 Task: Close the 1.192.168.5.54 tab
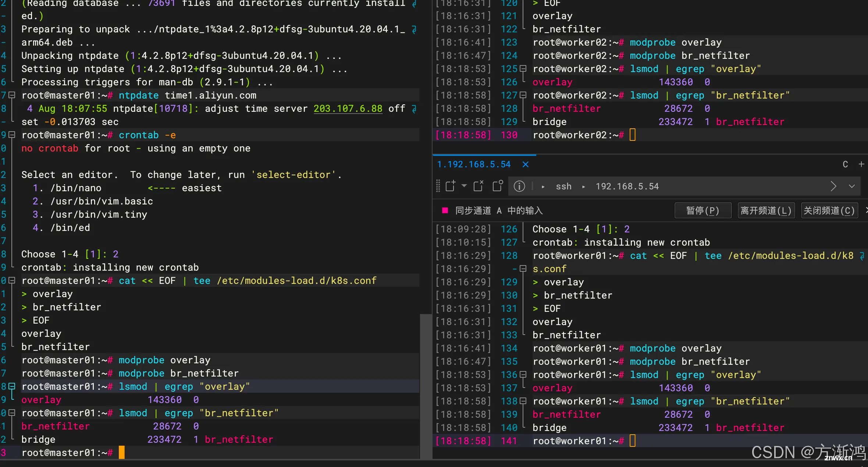pos(526,164)
